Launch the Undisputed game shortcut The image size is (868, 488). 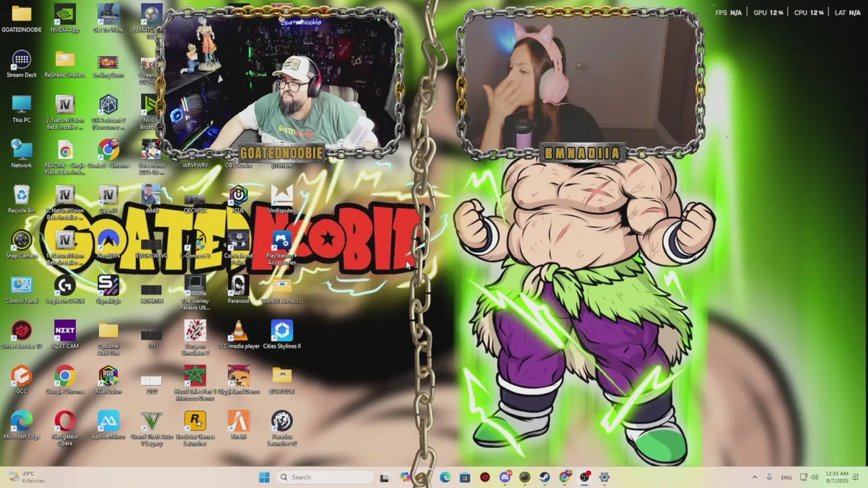(281, 199)
